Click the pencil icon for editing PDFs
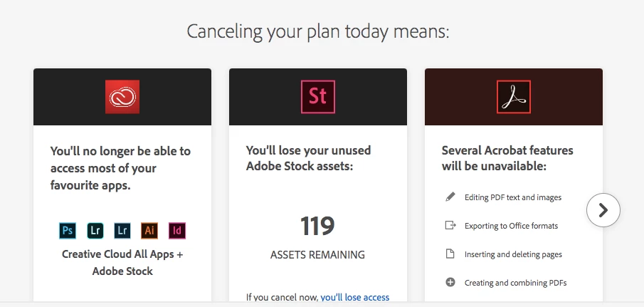This screenshot has width=644, height=307. pyautogui.click(x=450, y=197)
